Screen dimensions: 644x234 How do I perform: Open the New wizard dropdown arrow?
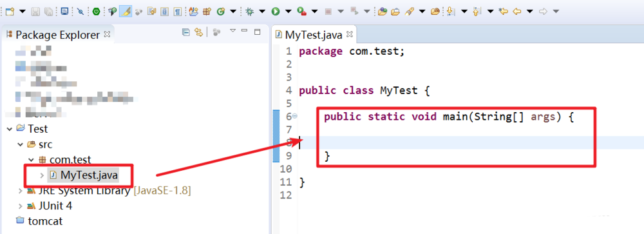click(x=23, y=12)
